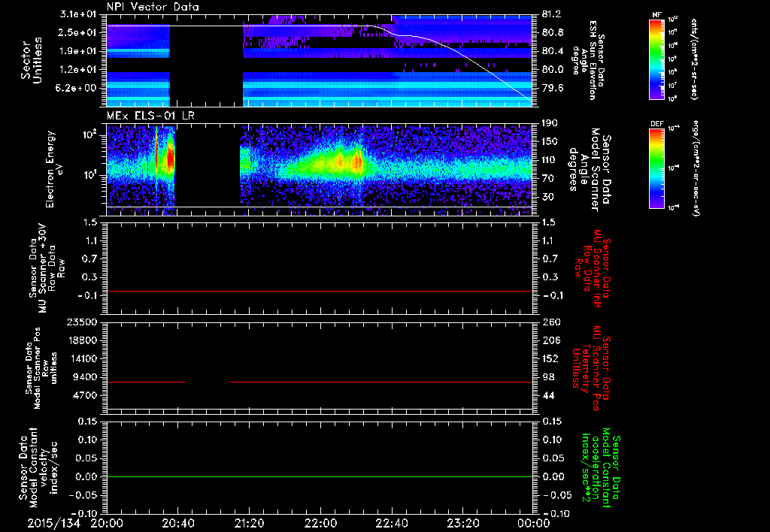Click the '98' telemetry tick value

coord(548,377)
